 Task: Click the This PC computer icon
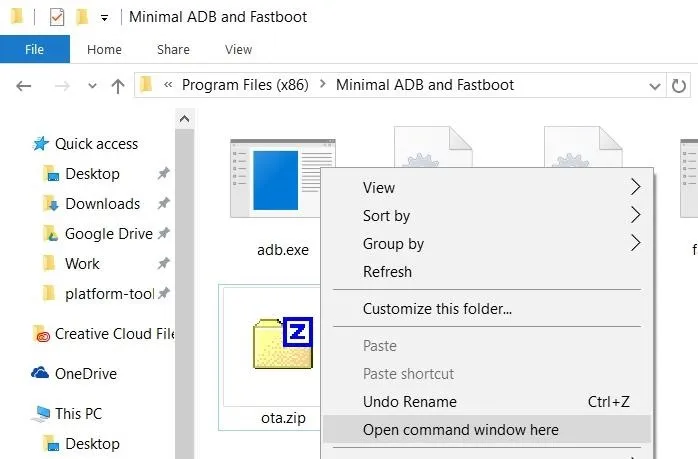(41, 414)
